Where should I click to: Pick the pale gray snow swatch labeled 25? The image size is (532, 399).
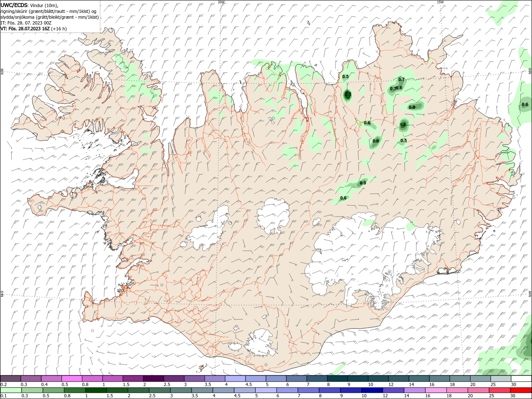pyautogui.click(x=501, y=378)
